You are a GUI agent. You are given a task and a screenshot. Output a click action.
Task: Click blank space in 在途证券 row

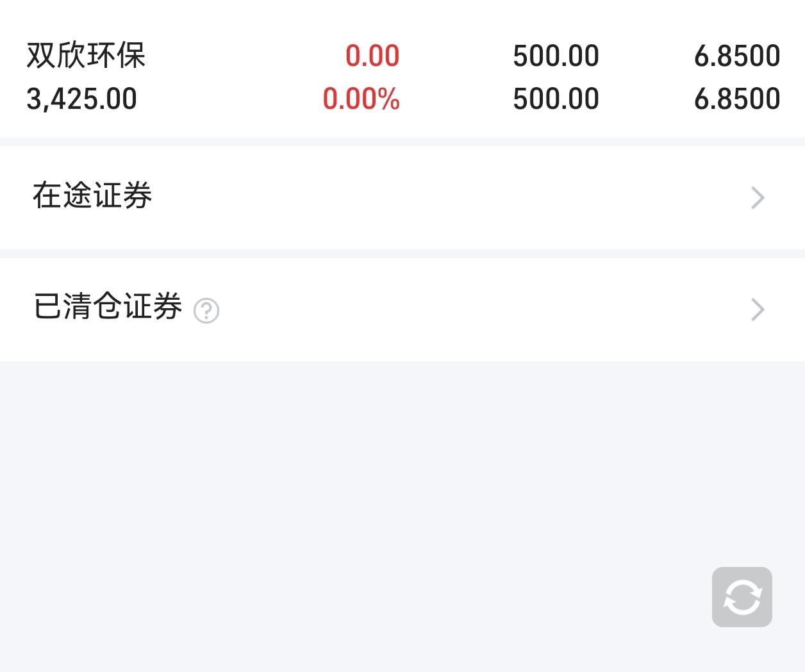[x=449, y=197]
